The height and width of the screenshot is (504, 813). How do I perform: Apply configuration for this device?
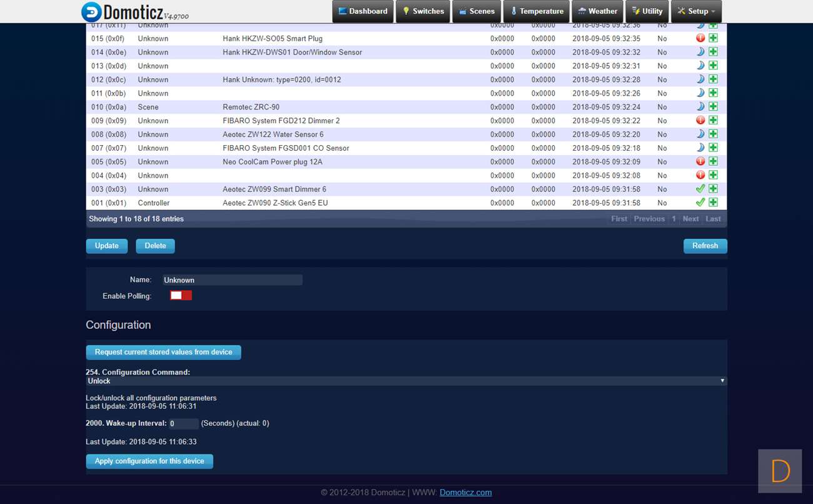pos(149,461)
